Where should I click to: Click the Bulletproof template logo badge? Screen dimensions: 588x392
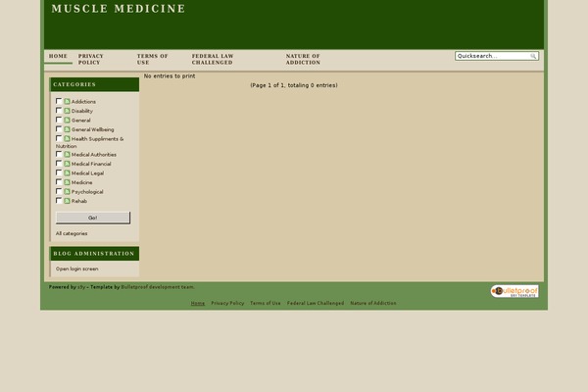coord(514,291)
